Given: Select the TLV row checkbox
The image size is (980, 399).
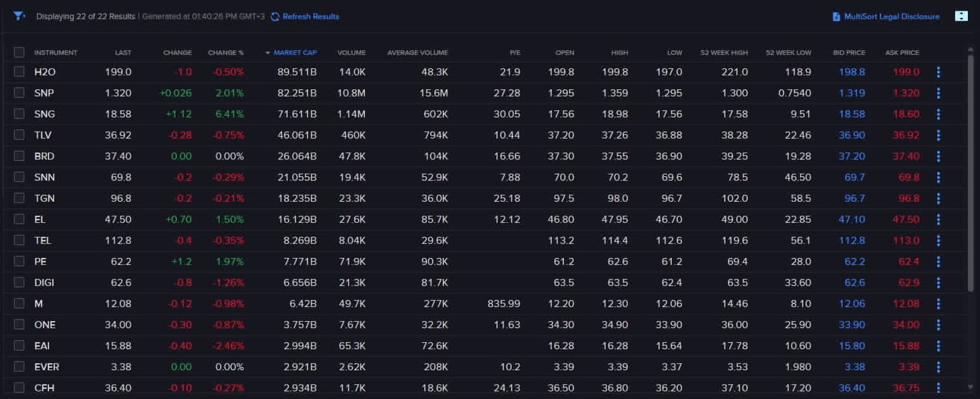Looking at the screenshot, I should coord(19,135).
